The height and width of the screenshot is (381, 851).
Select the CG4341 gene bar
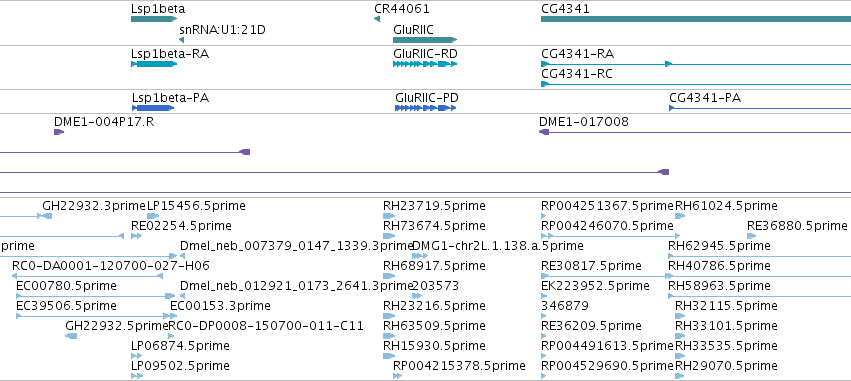696,19
